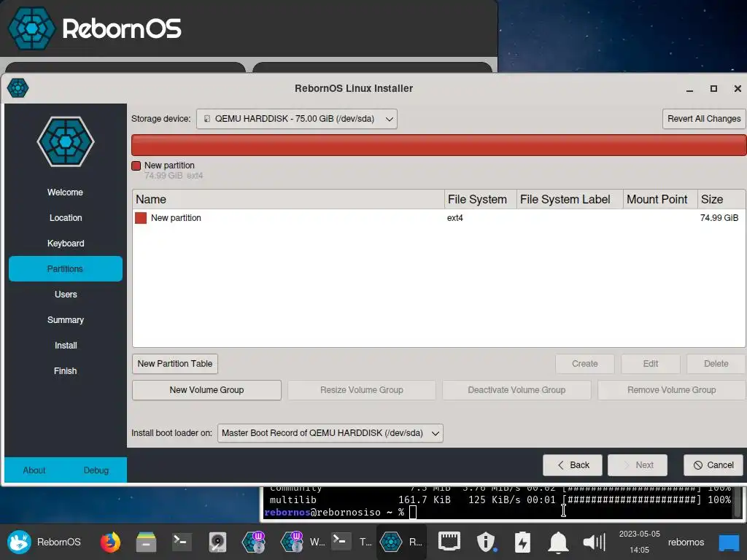Click the Delete partition button
The width and height of the screenshot is (747, 560).
716,363
